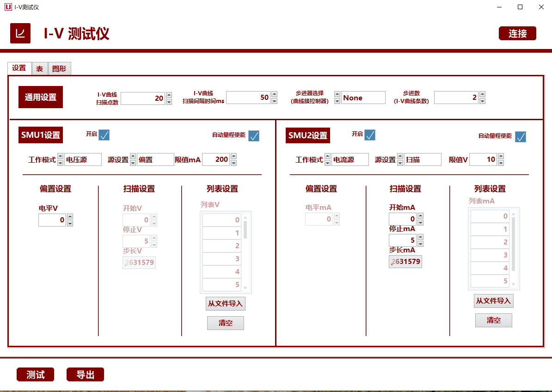Click the 限值V field showing 10
The height and width of the screenshot is (392, 552).
[484, 159]
